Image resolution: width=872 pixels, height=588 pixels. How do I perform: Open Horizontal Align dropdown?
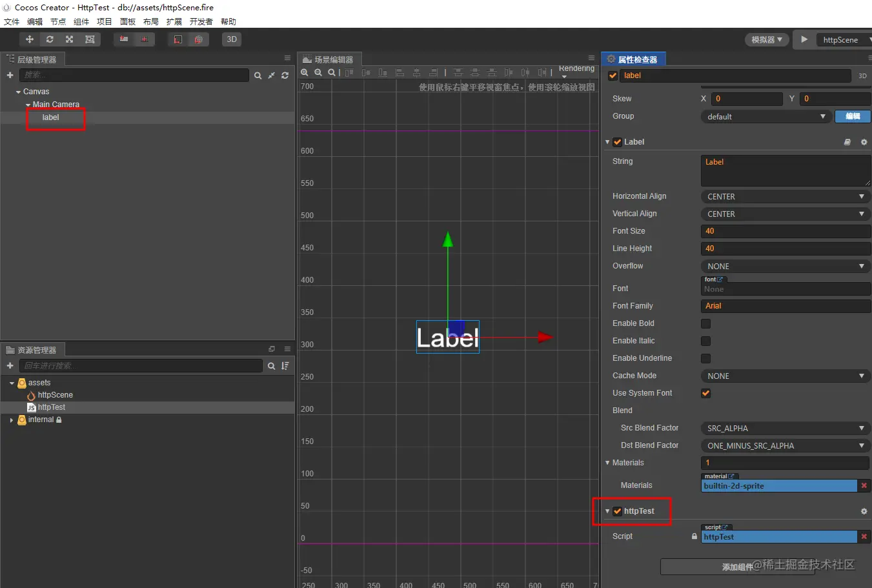[786, 196]
